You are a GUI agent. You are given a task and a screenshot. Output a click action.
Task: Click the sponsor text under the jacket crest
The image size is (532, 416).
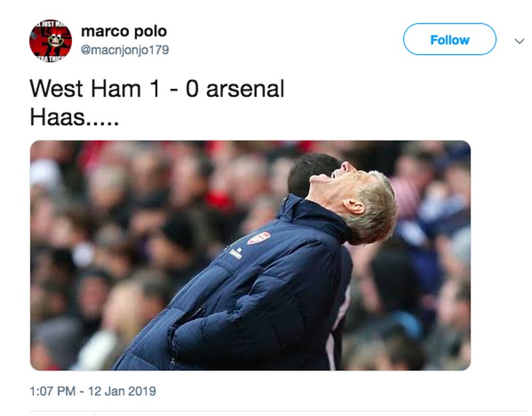(x=236, y=253)
